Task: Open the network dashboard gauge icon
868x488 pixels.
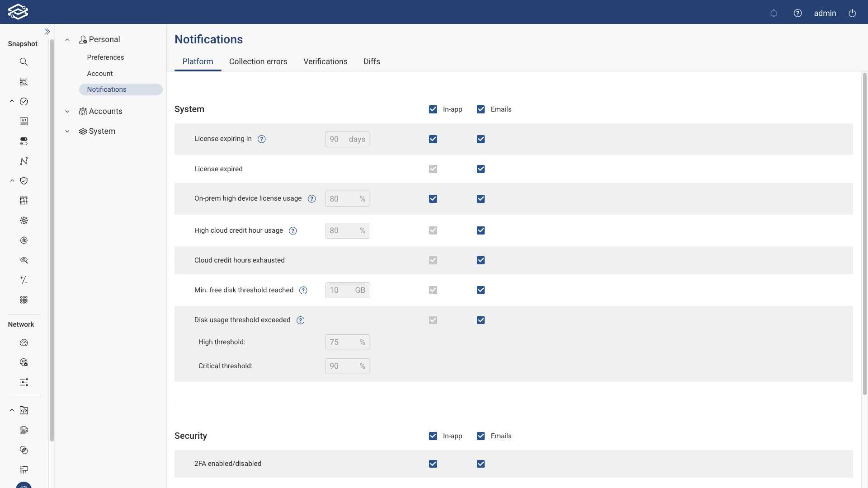Action: pyautogui.click(x=24, y=343)
